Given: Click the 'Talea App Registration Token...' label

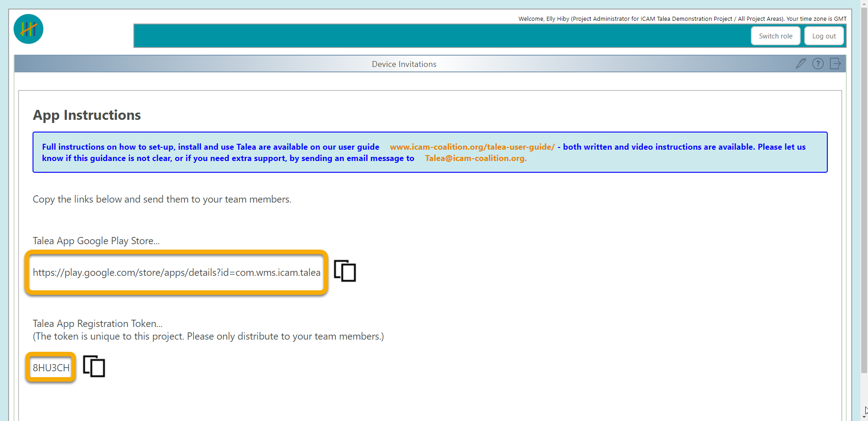Looking at the screenshot, I should coord(98,323).
